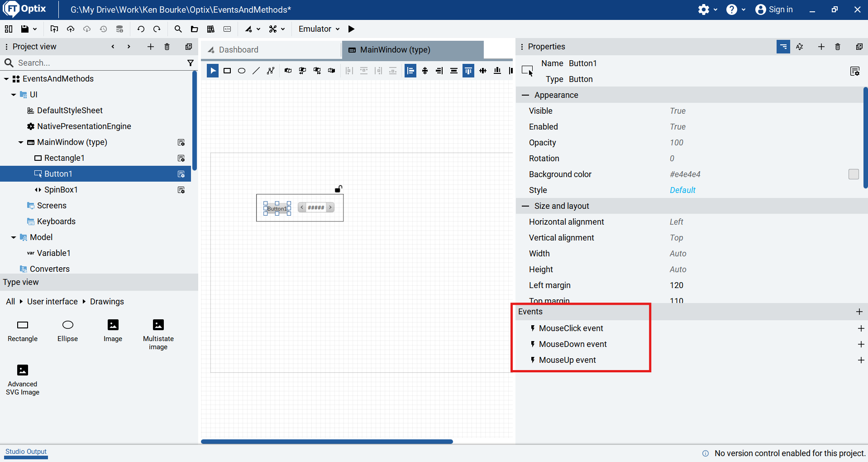Click the stretch horizontally alignment icon
Image resolution: width=868 pixels, height=462 pixels.
(454, 71)
